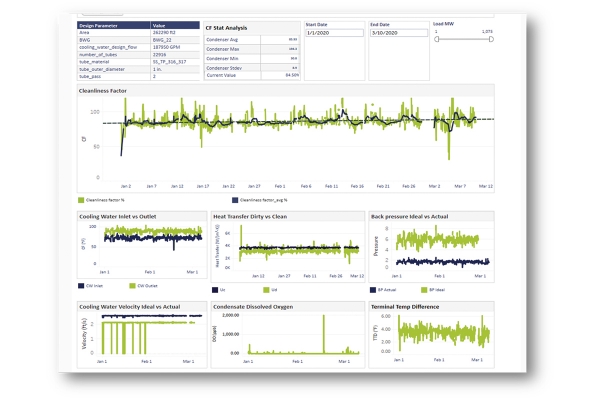The image size is (600, 400).
Task: Click the Load MW label
Action: [x=443, y=24]
